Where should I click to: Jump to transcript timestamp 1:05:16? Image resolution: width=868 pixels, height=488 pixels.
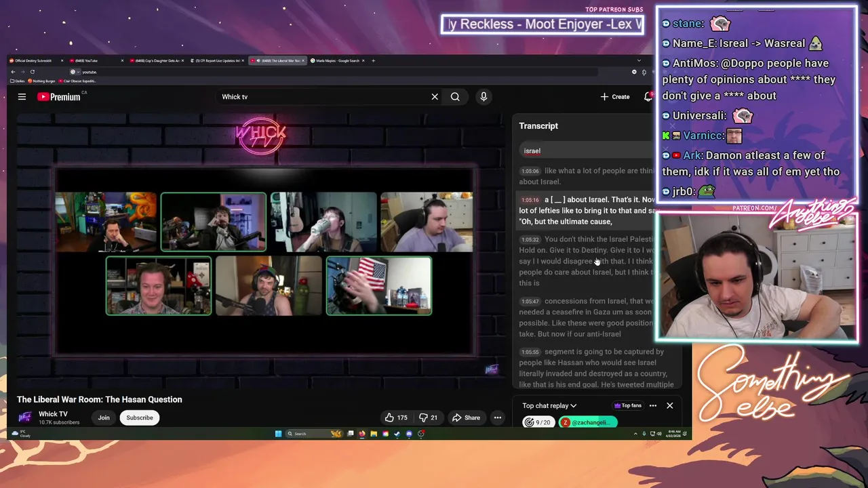point(530,200)
